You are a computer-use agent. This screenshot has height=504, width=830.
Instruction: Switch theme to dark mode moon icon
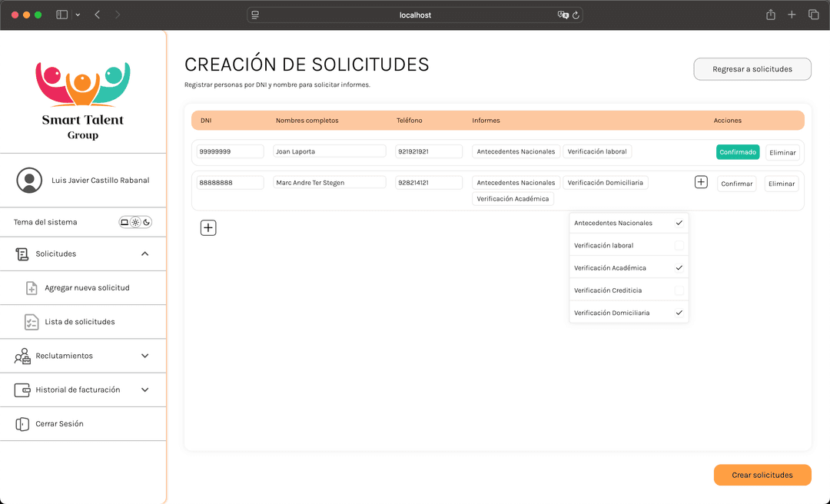[148, 222]
